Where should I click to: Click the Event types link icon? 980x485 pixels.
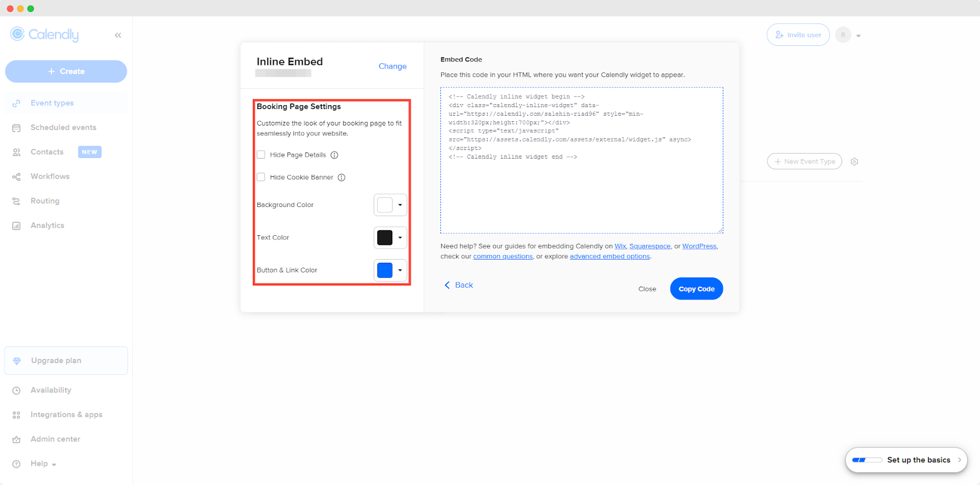[17, 103]
